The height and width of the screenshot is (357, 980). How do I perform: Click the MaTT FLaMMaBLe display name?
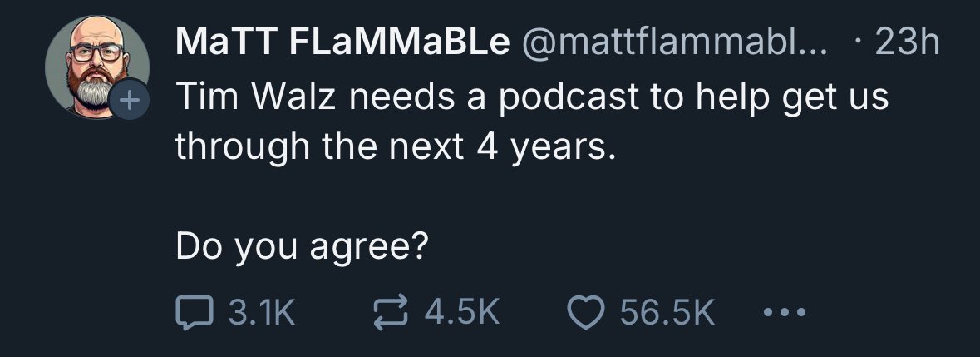pos(343,42)
